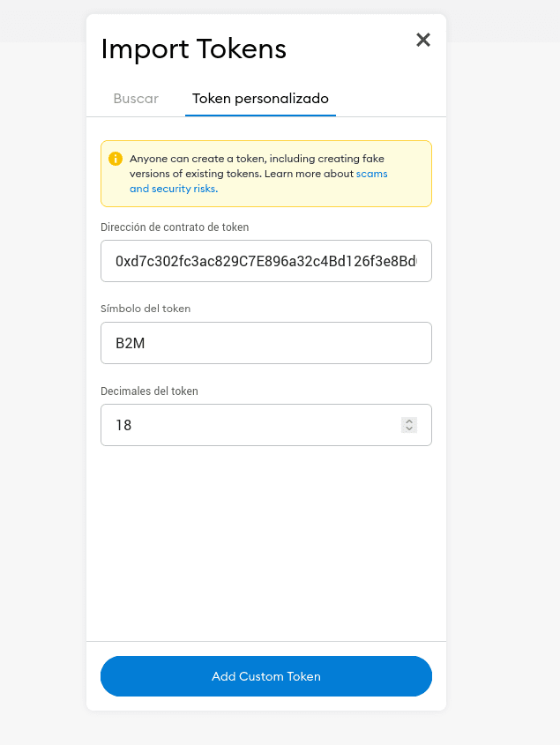Click the "Dirección de contrato de token" label
This screenshot has width=560, height=745.
tap(175, 227)
